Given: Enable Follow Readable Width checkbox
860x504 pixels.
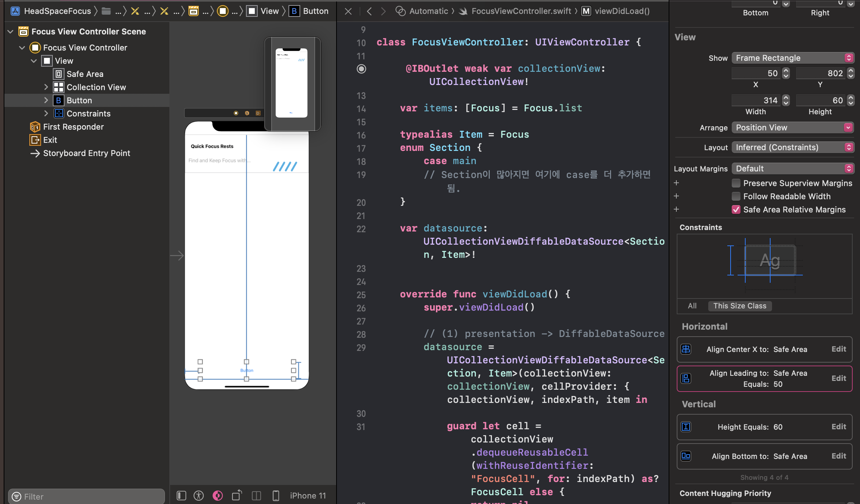Looking at the screenshot, I should [x=736, y=196].
